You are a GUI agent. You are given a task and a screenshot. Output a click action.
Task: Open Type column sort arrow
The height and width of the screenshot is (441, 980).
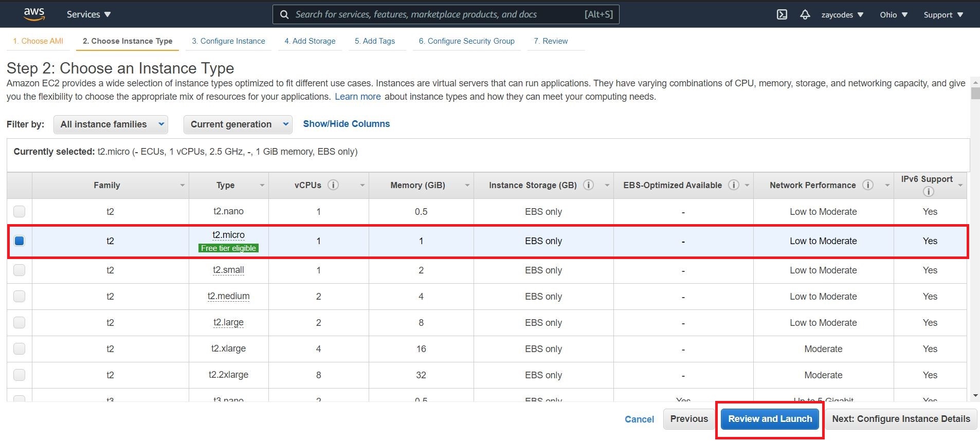[262, 186]
